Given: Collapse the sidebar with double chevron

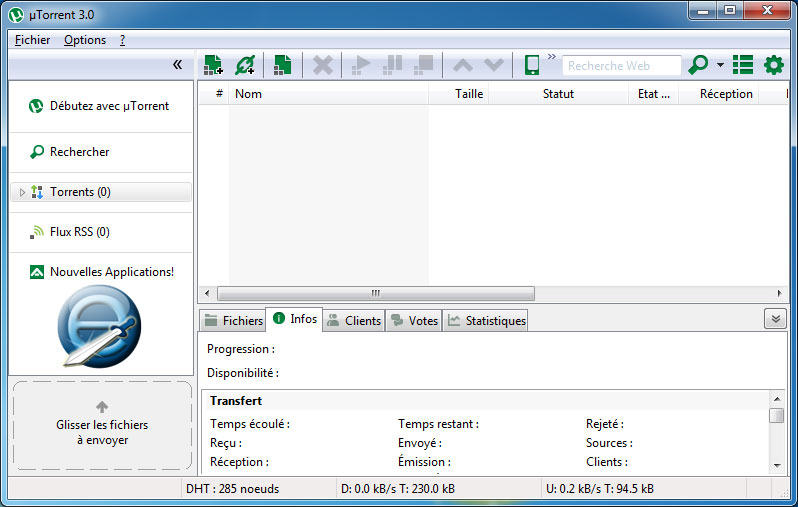Looking at the screenshot, I should (x=177, y=65).
